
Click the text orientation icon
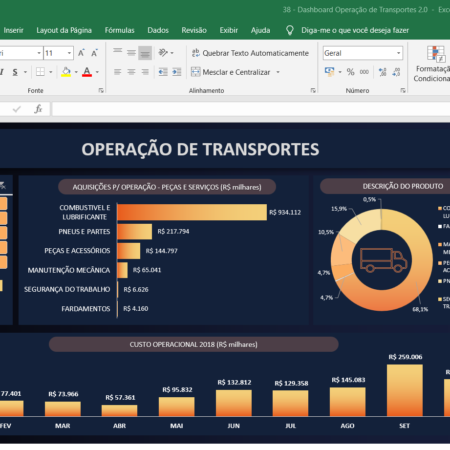(x=163, y=53)
